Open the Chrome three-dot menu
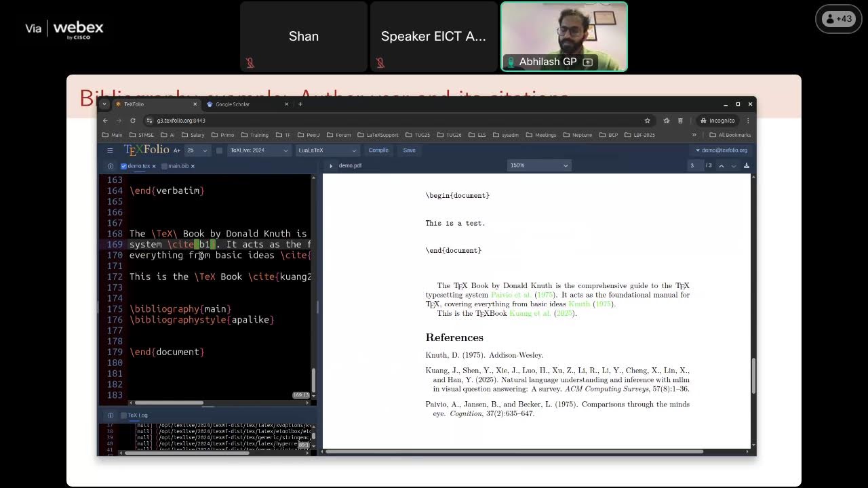 coord(748,121)
